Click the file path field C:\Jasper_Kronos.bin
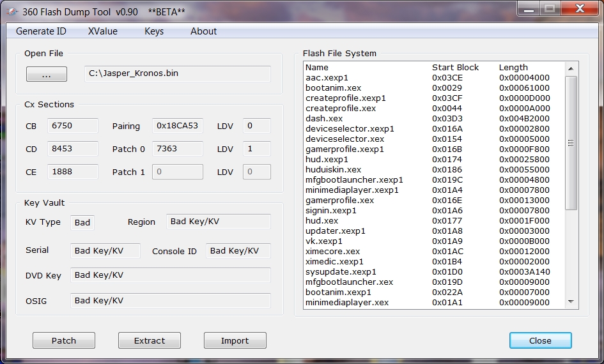 178,73
